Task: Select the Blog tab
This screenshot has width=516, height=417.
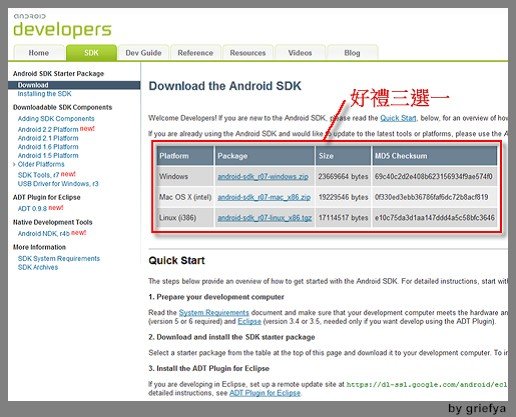Action: (x=352, y=53)
